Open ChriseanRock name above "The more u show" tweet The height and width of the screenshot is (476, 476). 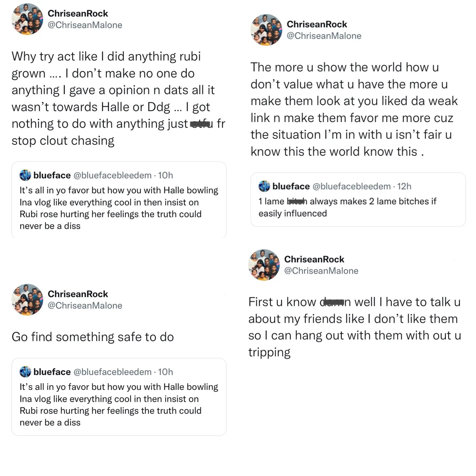317,24
